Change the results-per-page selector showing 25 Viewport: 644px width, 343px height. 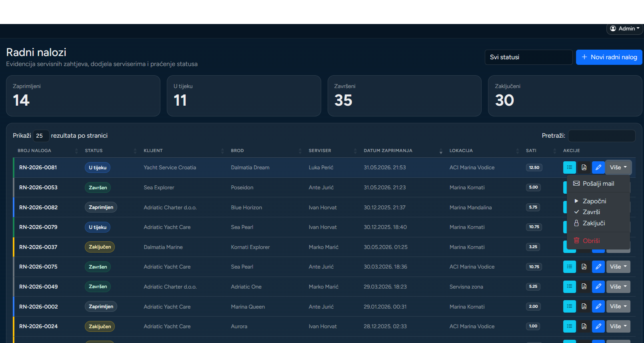coord(41,136)
